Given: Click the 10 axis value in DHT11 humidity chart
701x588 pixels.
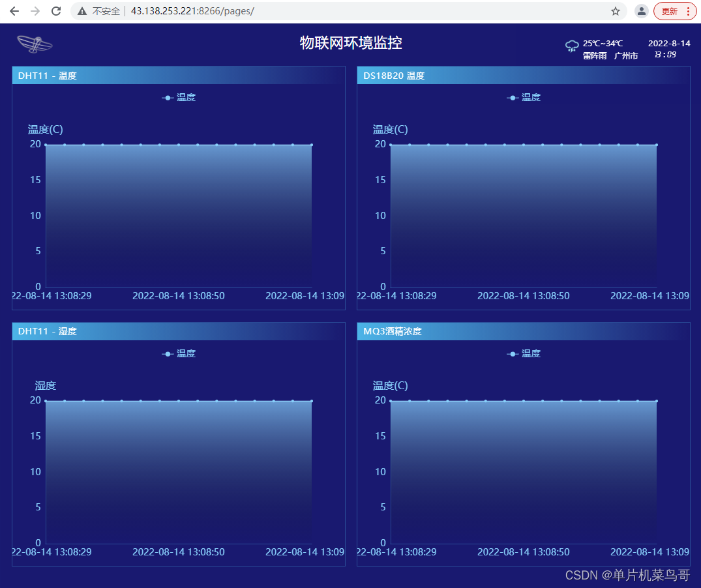Looking at the screenshot, I should (x=35, y=472).
